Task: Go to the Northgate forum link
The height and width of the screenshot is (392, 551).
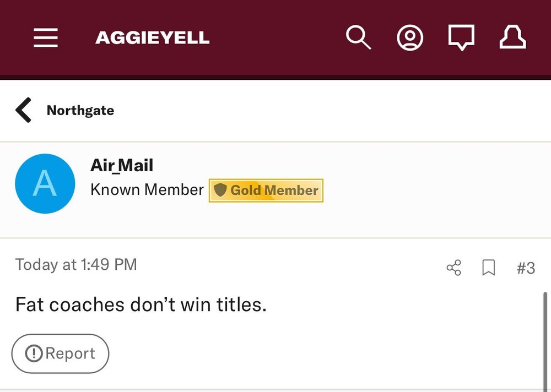Action: [80, 110]
